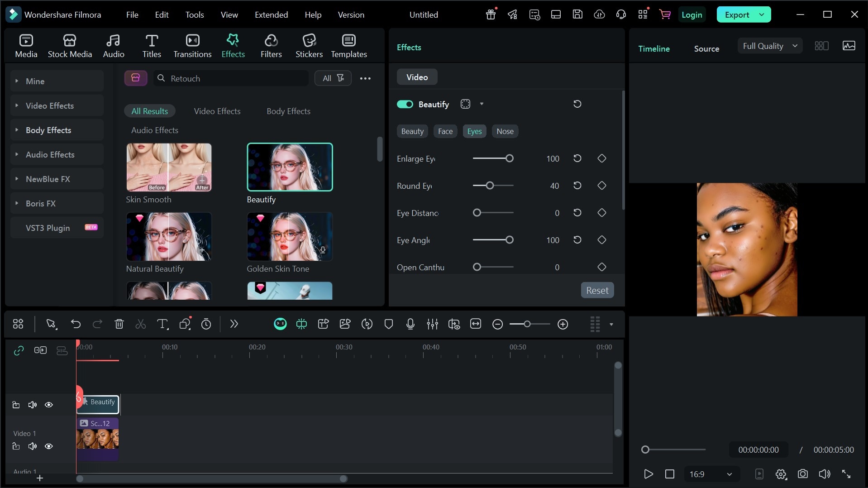The width and height of the screenshot is (868, 488).
Task: Click the voiceover microphone icon
Action: pyautogui.click(x=410, y=324)
